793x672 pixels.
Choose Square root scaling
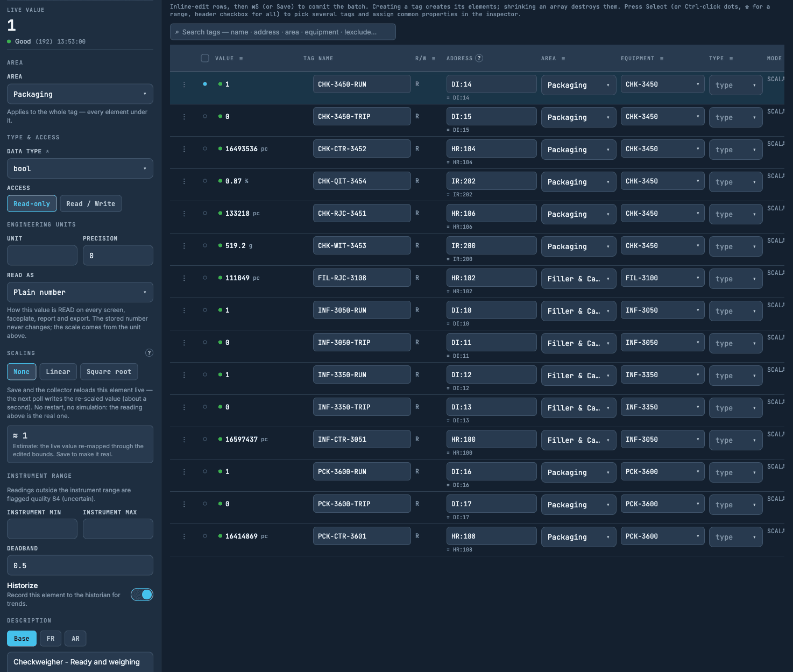[109, 372]
